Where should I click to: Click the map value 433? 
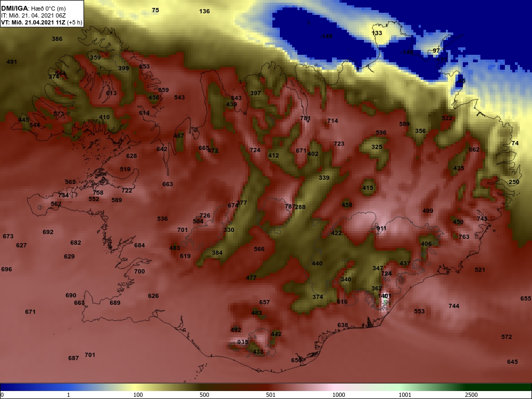[258, 352]
